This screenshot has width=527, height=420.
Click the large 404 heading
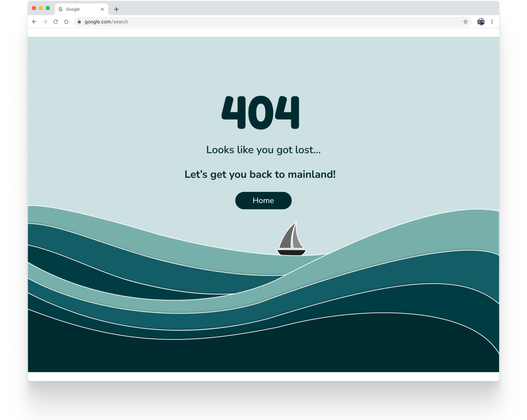(261, 112)
